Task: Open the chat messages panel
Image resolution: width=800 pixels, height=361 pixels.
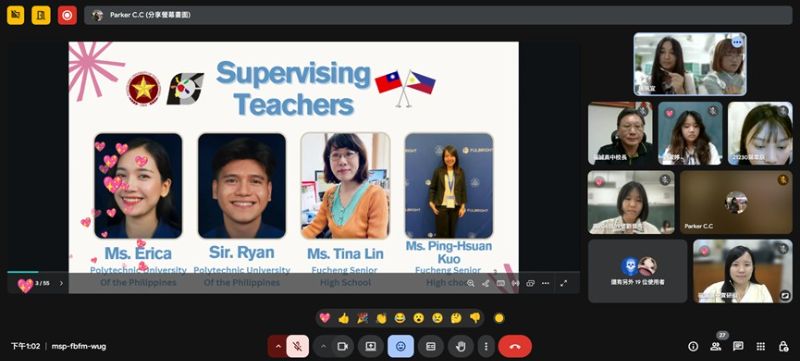Action: pyautogui.click(x=738, y=346)
